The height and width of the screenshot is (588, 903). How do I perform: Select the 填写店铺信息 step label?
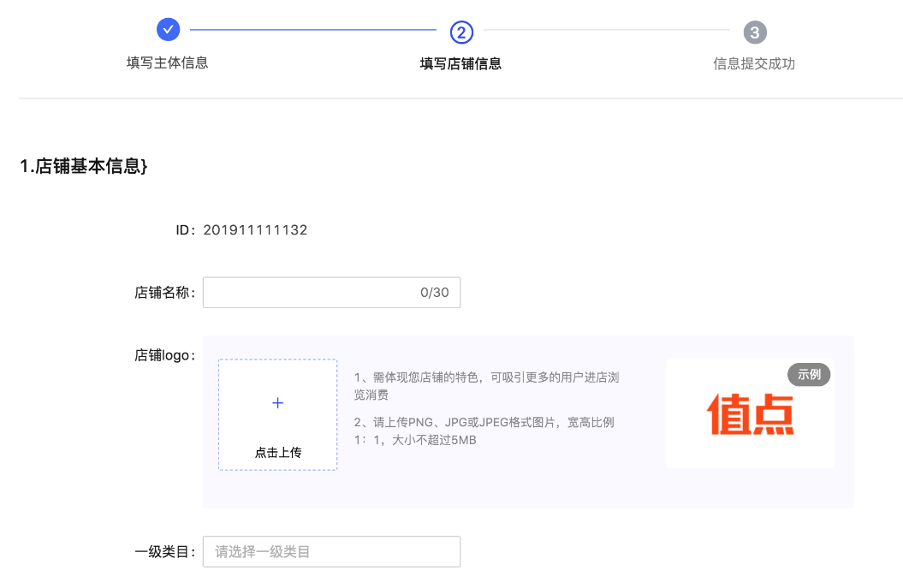tap(461, 61)
